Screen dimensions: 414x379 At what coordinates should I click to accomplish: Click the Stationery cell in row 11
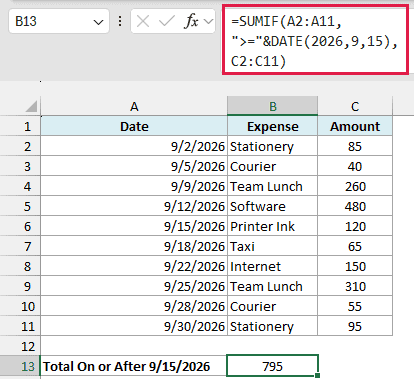(273, 326)
